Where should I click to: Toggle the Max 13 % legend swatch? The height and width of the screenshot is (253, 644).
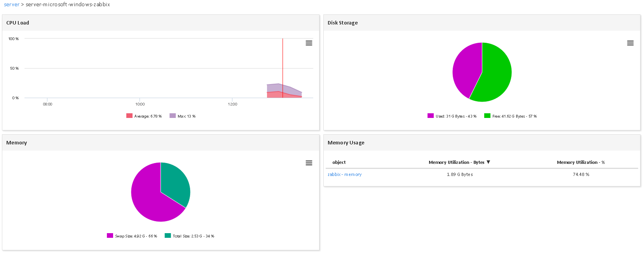click(173, 116)
